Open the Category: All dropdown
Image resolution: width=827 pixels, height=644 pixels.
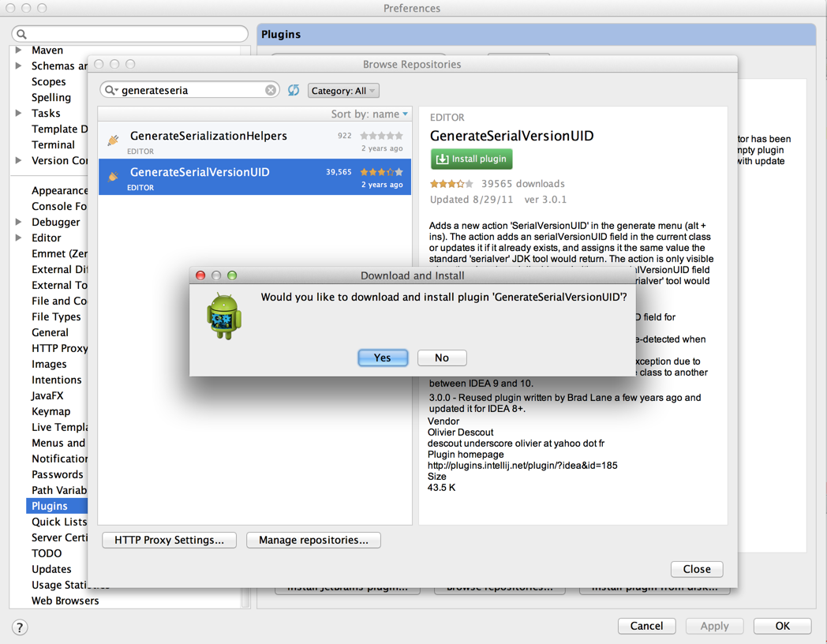click(x=343, y=91)
